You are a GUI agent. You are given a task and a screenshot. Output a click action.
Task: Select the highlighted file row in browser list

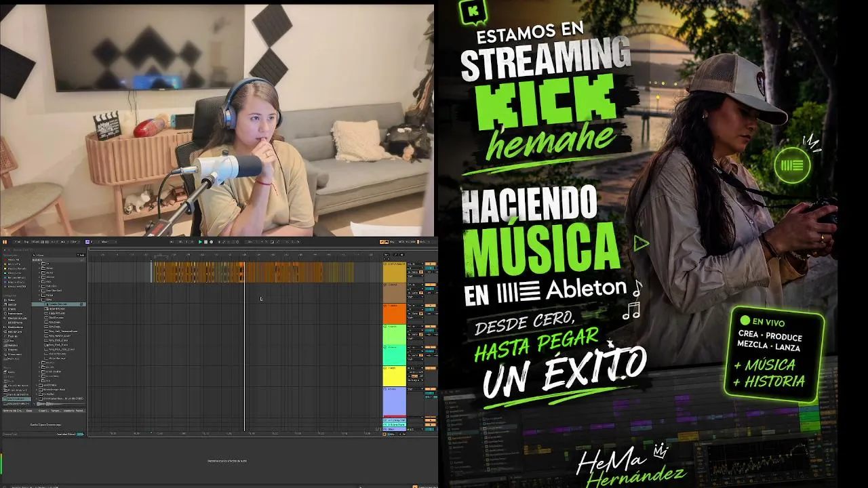[x=59, y=304]
